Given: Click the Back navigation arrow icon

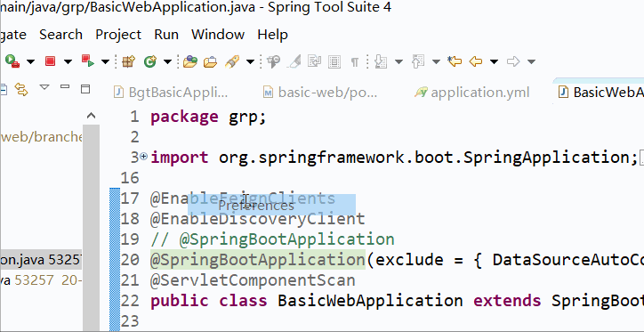Looking at the screenshot, I should (476, 62).
